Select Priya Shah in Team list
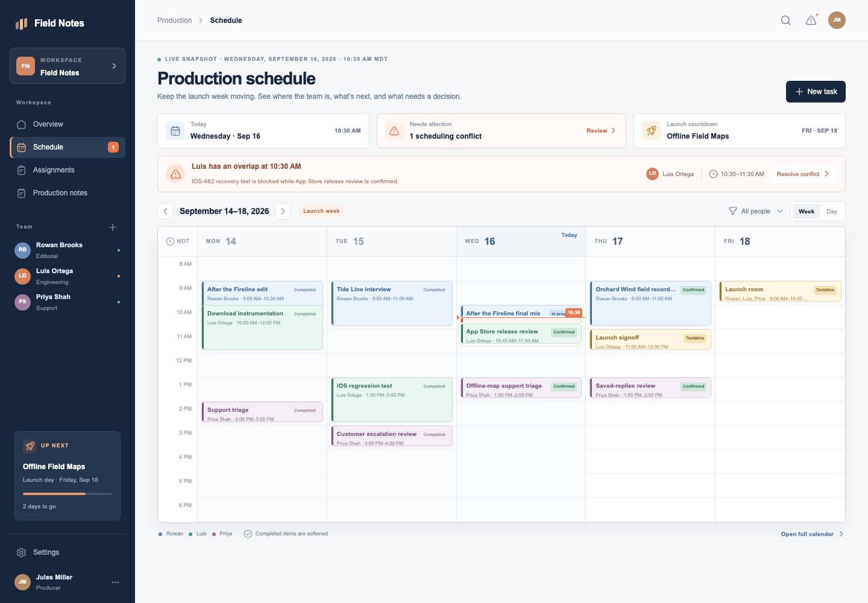 point(68,302)
